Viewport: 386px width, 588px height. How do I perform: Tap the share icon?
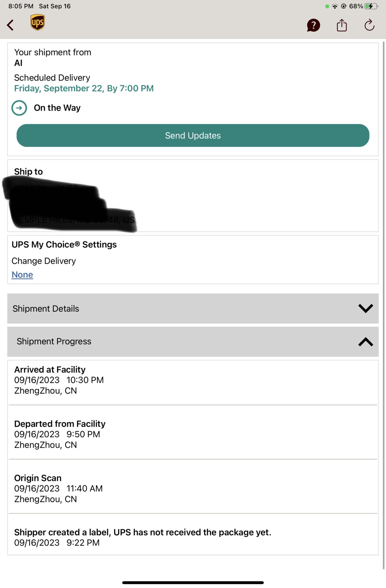point(342,25)
